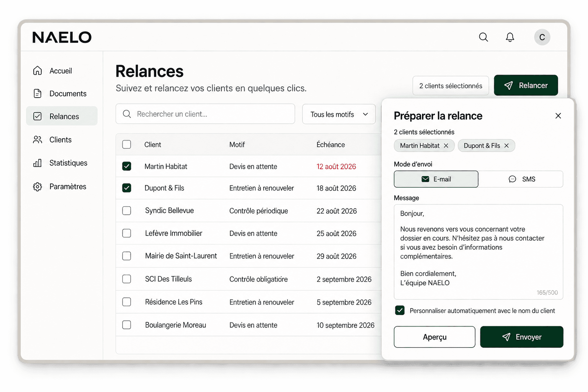588x392 pixels.
Task: Click Contrôle périodique motif cell
Action: coord(258,211)
